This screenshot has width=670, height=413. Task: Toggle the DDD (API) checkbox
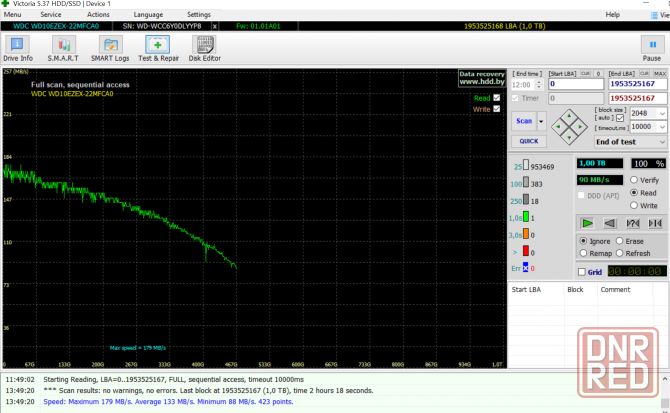[581, 195]
